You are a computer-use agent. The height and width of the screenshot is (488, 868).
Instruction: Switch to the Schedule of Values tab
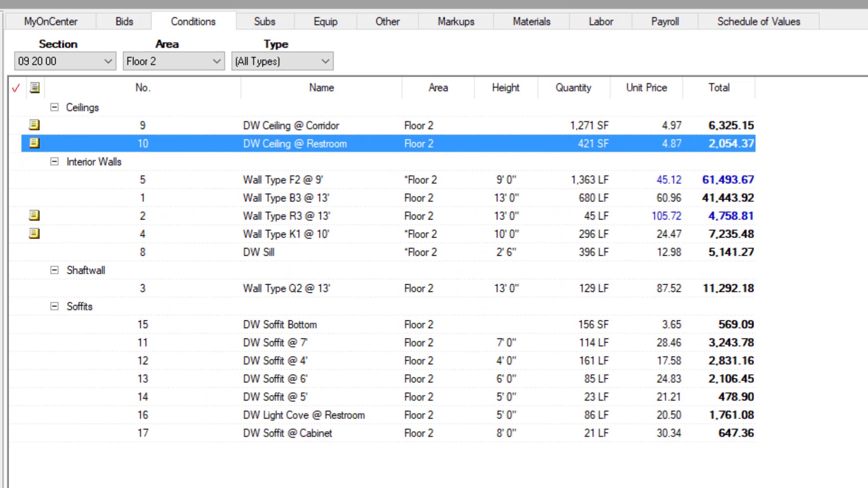click(758, 22)
